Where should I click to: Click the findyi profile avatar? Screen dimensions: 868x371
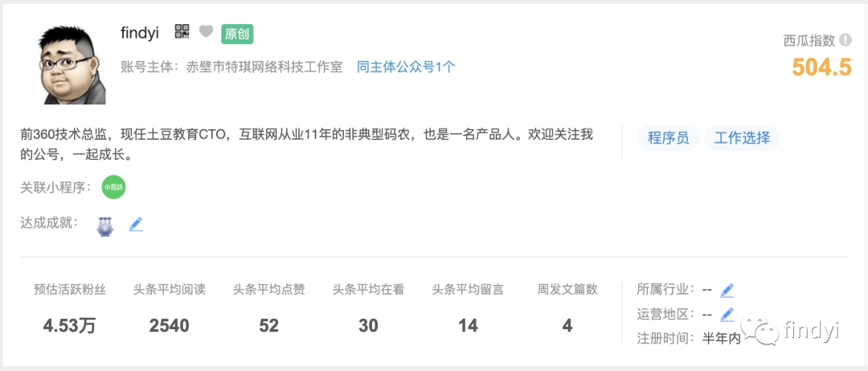(x=68, y=63)
